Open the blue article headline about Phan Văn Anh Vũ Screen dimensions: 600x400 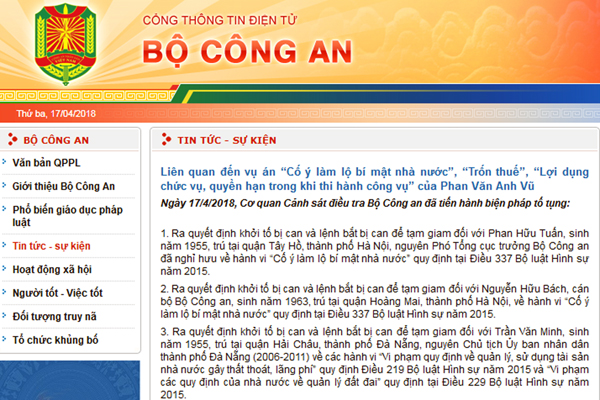coord(374,179)
